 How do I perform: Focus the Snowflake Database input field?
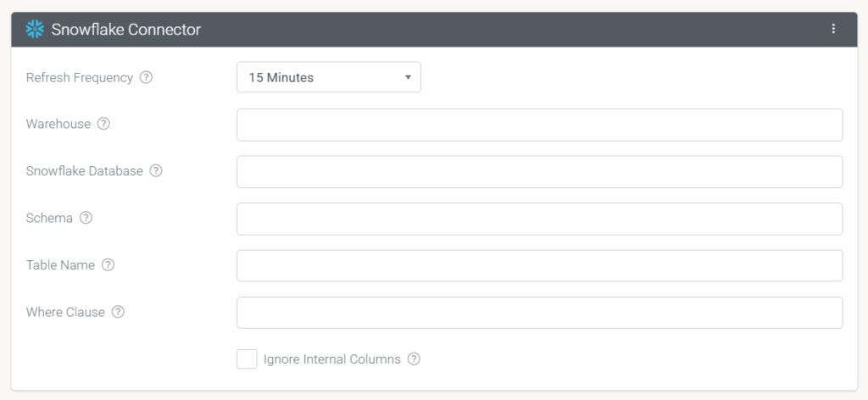point(540,171)
